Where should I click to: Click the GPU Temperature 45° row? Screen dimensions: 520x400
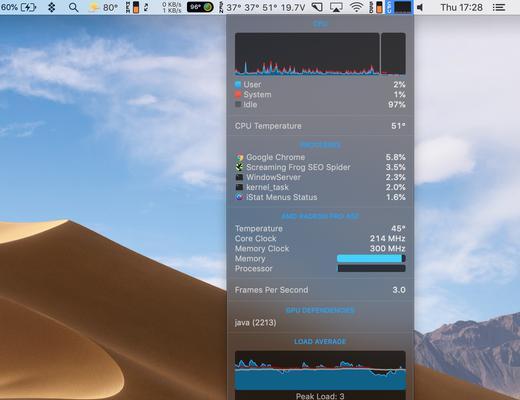tap(320, 228)
